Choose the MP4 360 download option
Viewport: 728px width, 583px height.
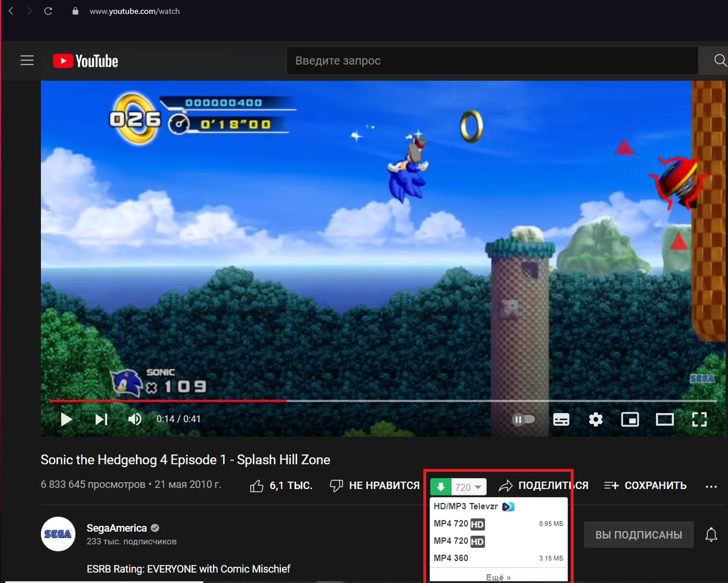(499, 558)
